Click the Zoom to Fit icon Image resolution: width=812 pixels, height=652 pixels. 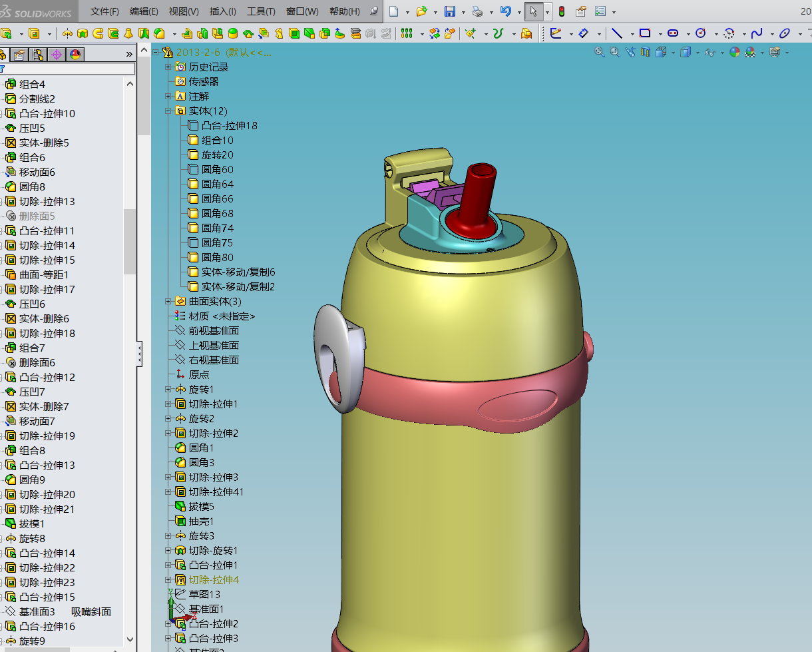[x=599, y=52]
